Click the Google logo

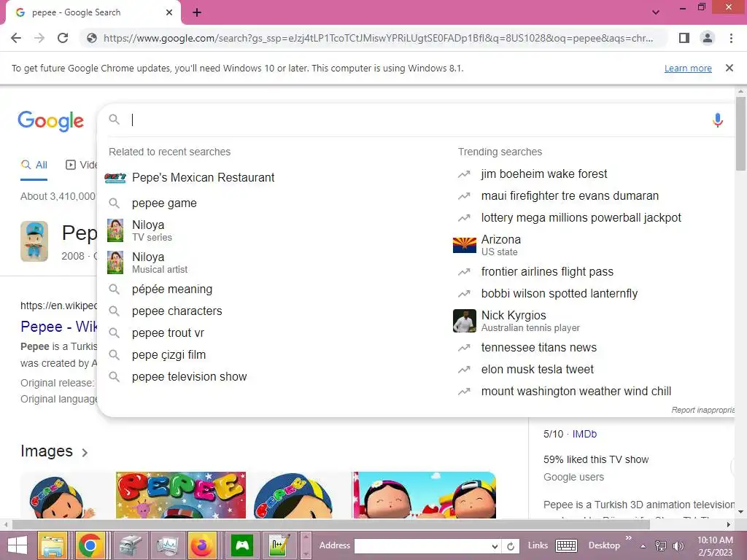click(x=50, y=121)
